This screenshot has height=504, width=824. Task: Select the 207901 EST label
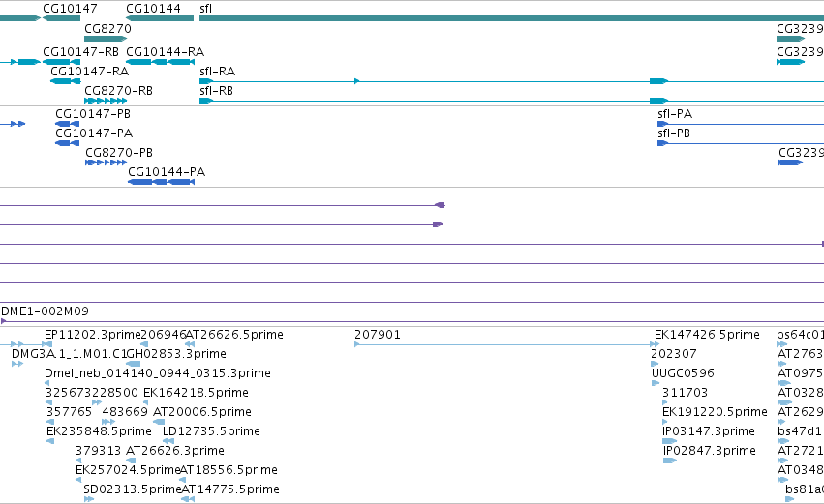[378, 334]
